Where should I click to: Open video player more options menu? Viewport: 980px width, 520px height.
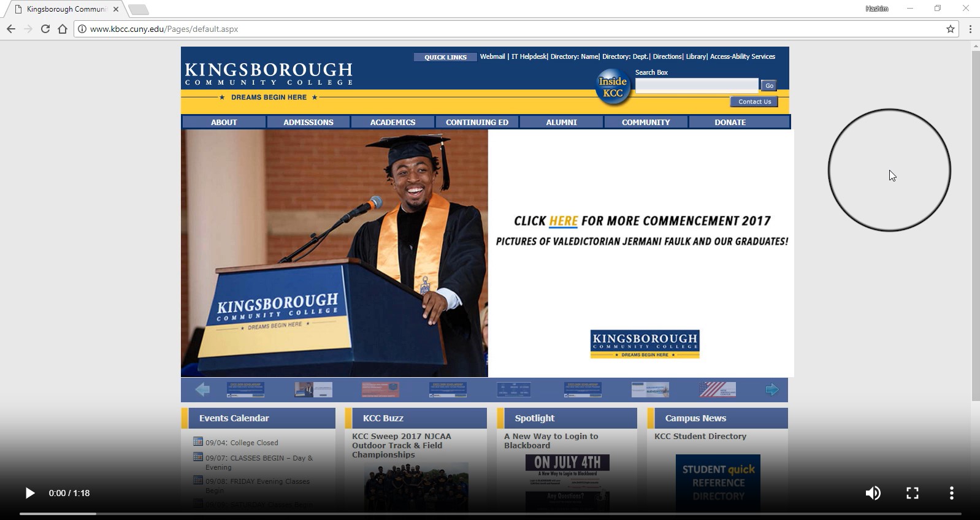pyautogui.click(x=952, y=493)
